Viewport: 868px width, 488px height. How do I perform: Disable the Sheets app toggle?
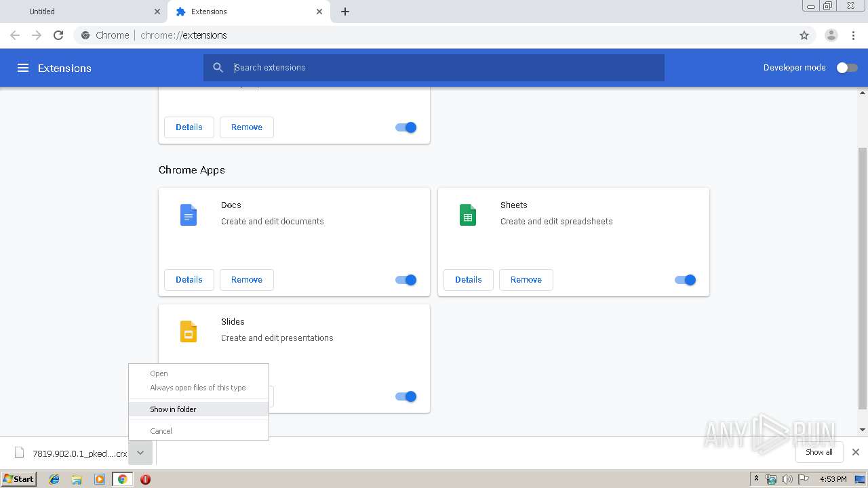686,280
